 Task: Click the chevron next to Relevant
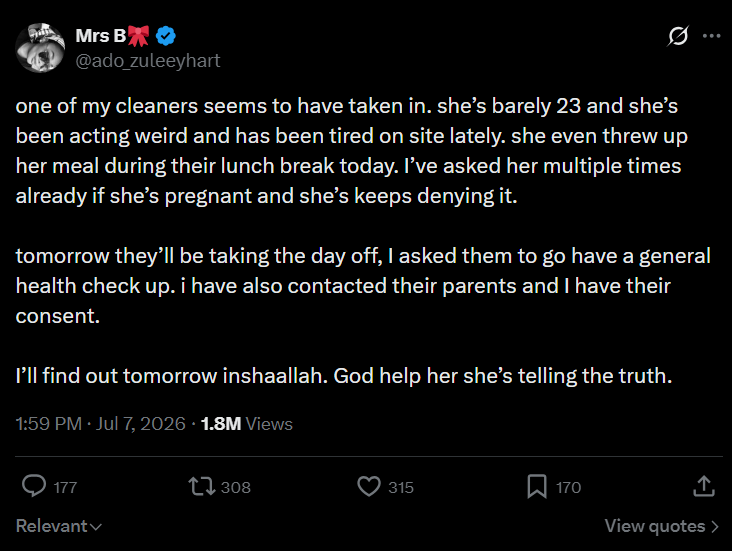pos(96,527)
